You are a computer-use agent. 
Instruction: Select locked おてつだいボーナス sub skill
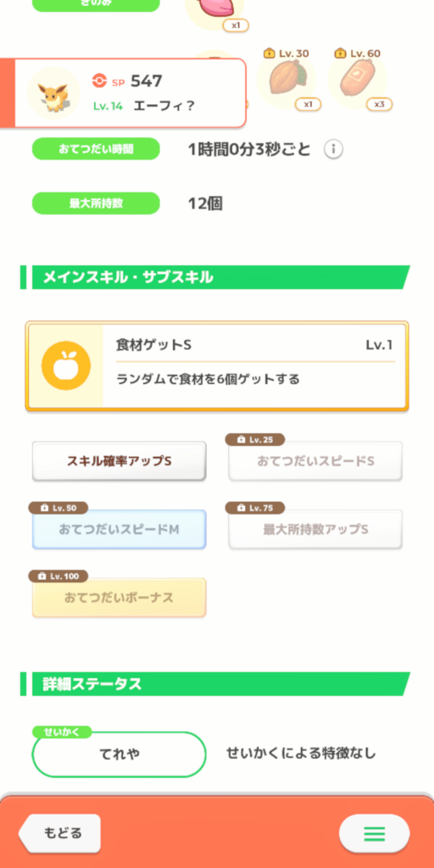(119, 598)
